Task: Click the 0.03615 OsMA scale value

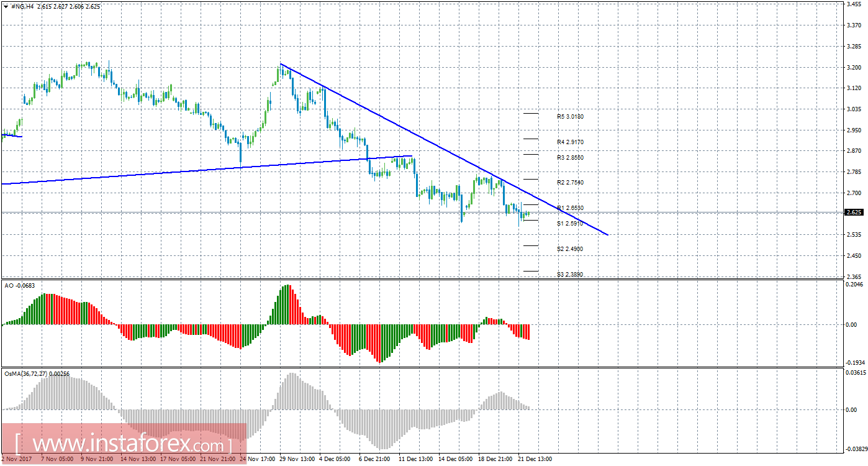Action: click(856, 373)
